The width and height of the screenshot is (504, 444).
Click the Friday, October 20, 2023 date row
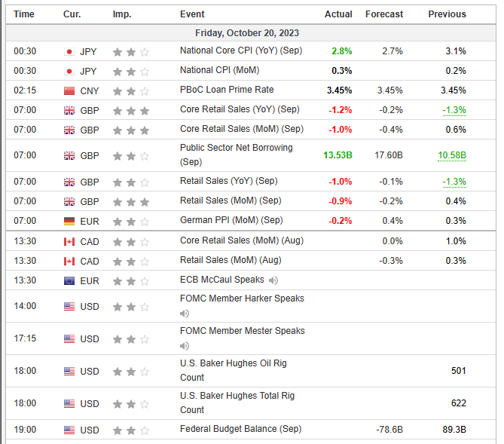click(x=247, y=33)
